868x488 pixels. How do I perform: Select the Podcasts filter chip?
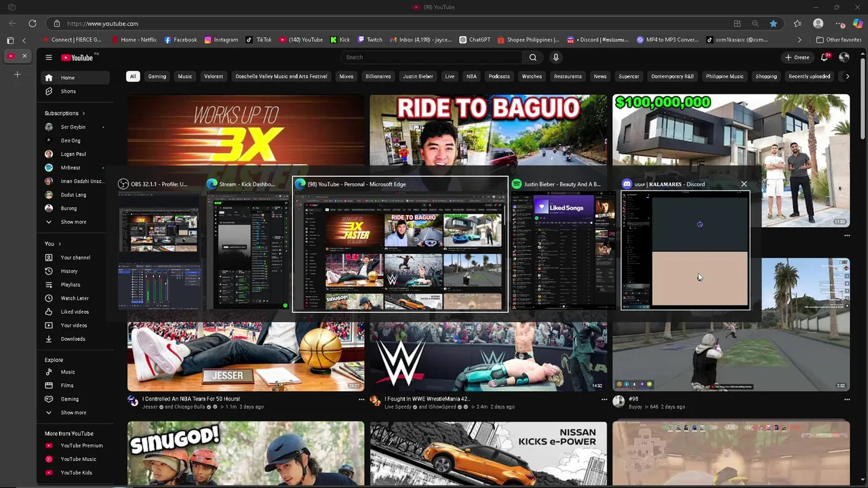[499, 77]
